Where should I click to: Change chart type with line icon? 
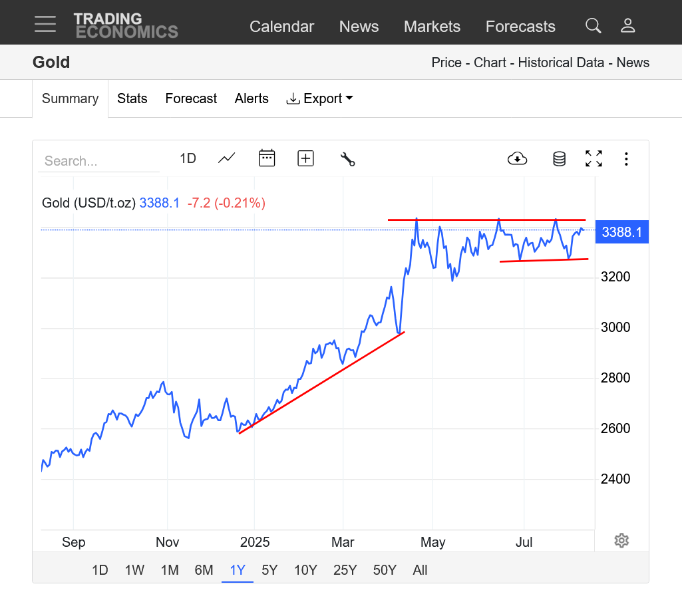tap(227, 158)
